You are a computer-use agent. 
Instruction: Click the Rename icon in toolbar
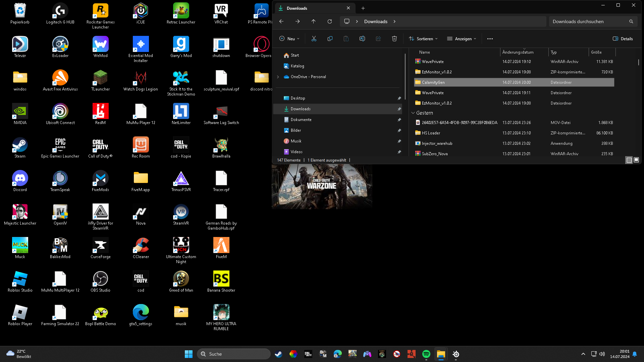tap(362, 39)
